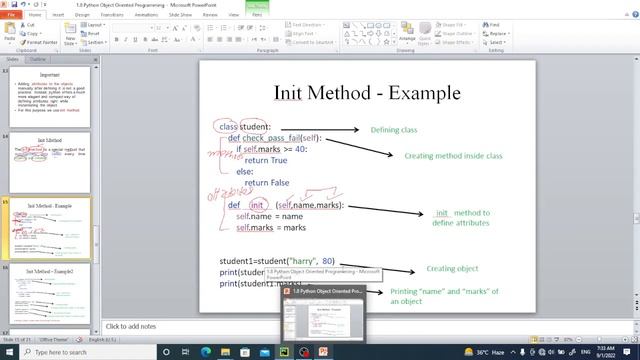Select the 'Important' slide thumbnail

50,97
